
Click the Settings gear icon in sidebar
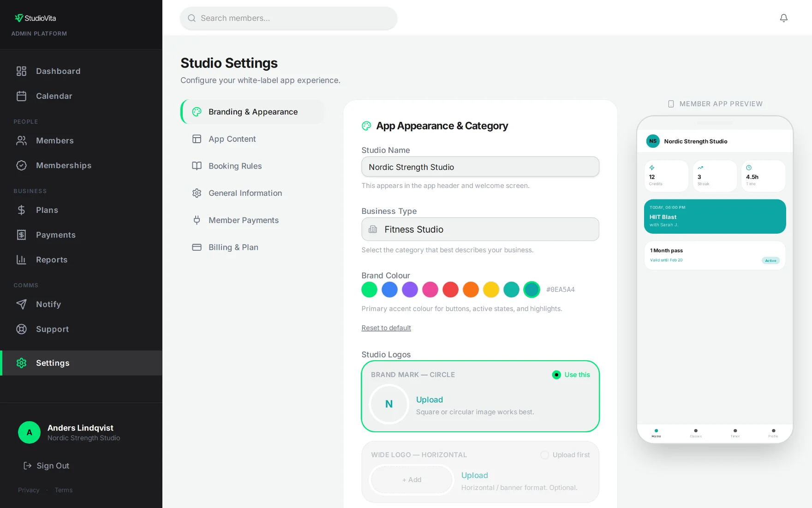point(21,363)
